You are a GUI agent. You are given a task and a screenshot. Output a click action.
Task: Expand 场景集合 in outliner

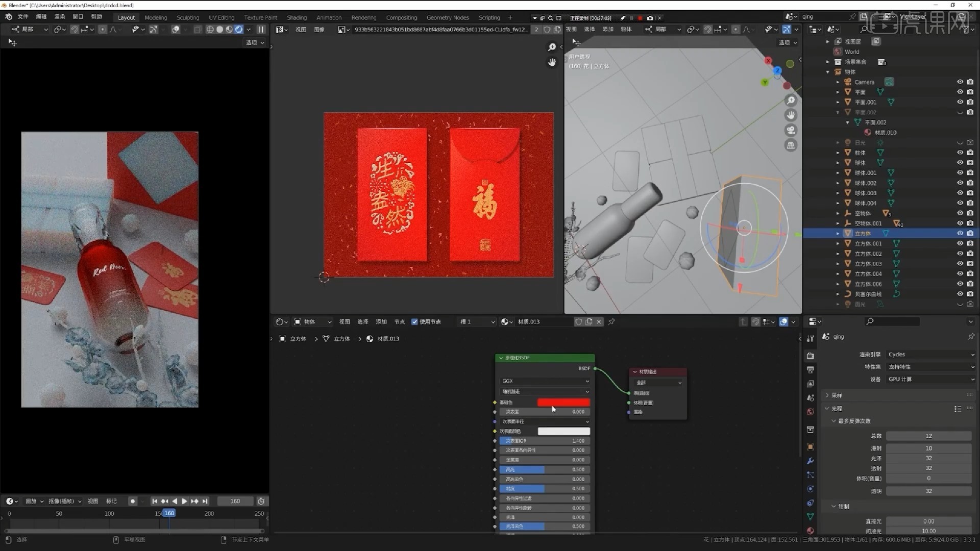point(827,62)
